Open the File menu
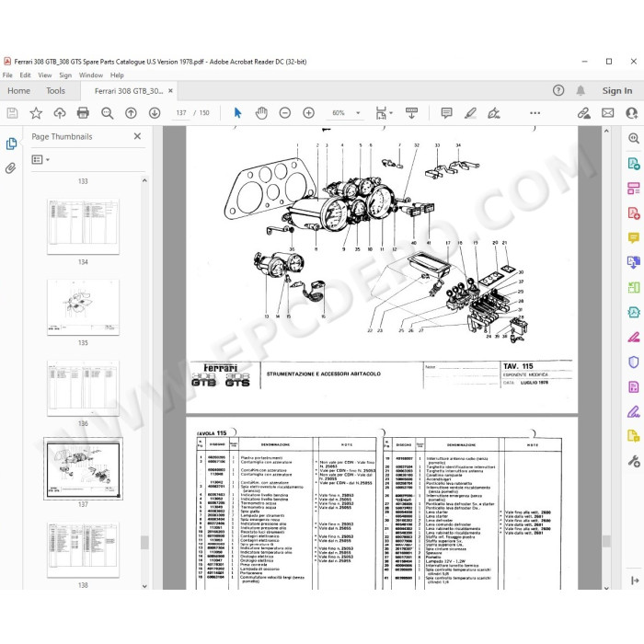Screen dimensions: 644x644 7,75
